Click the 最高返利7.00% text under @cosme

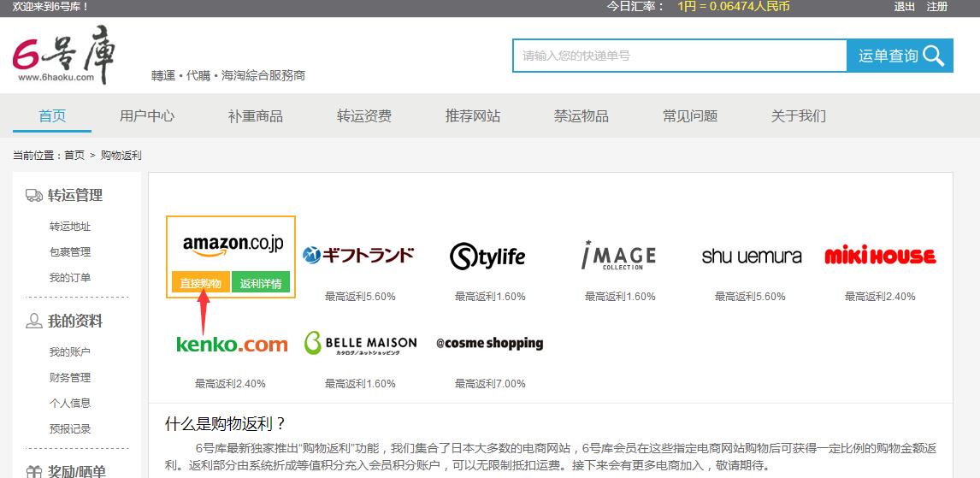(x=490, y=384)
